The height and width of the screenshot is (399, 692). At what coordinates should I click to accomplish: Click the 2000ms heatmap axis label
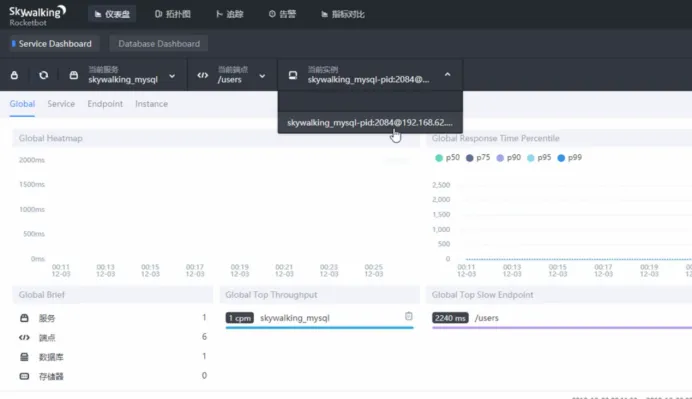tap(32, 160)
